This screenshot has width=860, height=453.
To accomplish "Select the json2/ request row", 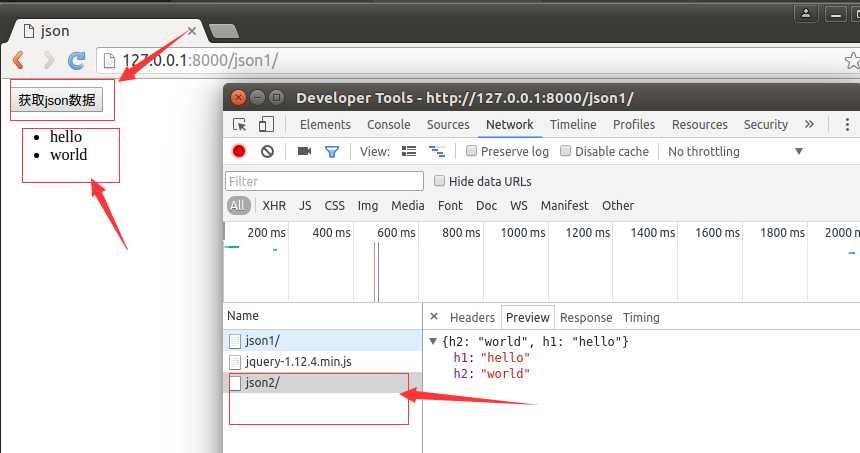I will point(323,383).
